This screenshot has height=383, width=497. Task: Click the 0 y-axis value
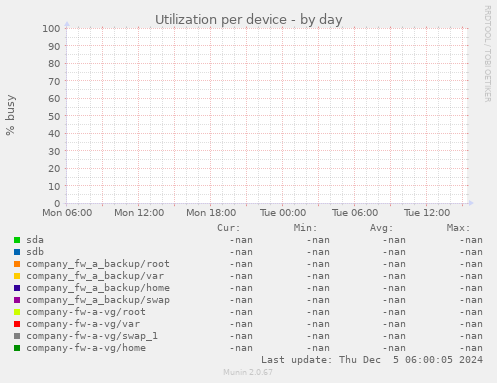[x=57, y=203]
